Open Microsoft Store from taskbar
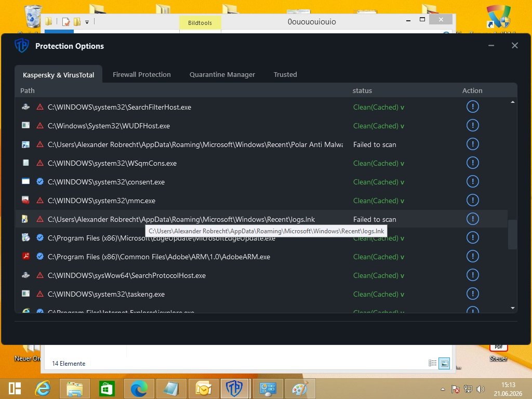Screen dimensions: 532x399 [107, 389]
